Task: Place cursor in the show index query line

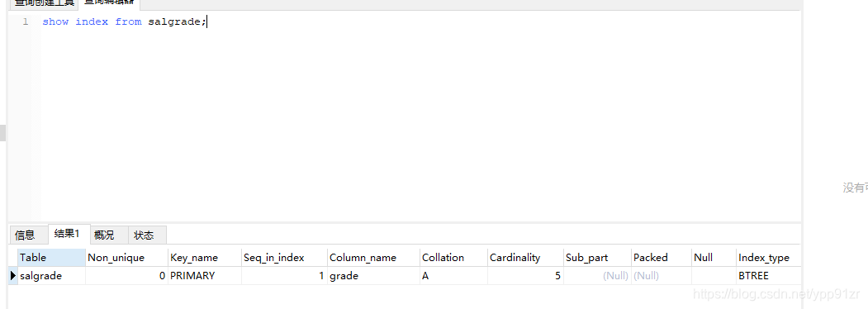Action: tap(124, 22)
